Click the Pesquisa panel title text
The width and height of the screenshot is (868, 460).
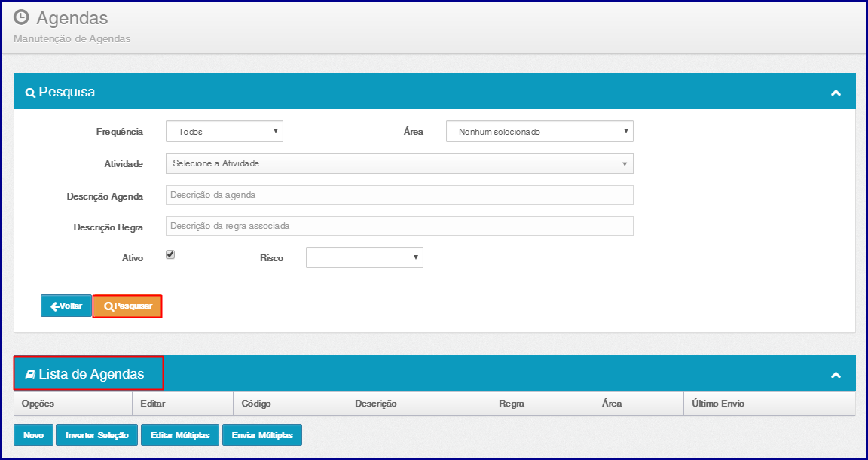click(x=67, y=93)
